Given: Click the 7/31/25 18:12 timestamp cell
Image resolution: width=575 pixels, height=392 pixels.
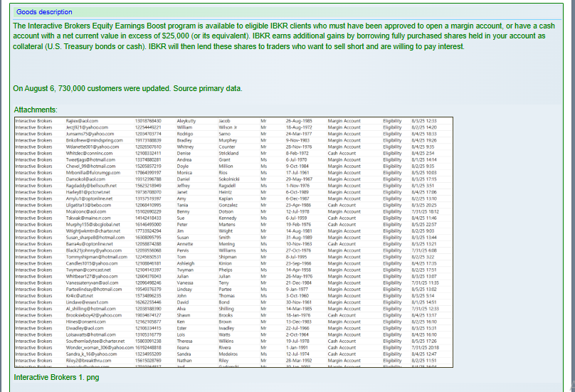Looking at the screenshot, I should [424, 211].
